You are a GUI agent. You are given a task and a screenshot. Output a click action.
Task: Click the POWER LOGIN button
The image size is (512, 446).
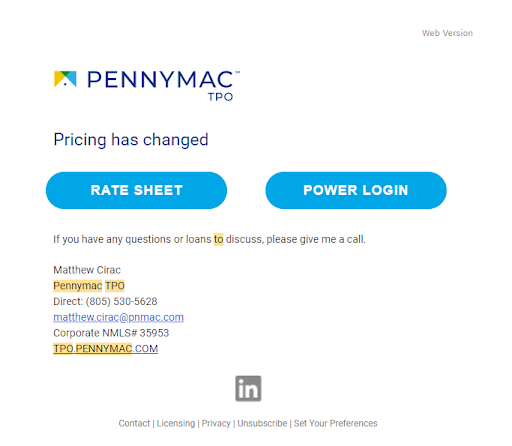[x=356, y=190]
